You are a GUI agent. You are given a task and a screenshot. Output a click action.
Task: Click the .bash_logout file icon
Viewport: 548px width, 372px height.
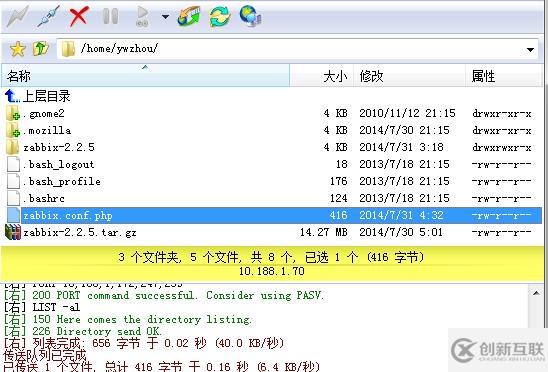(13, 164)
